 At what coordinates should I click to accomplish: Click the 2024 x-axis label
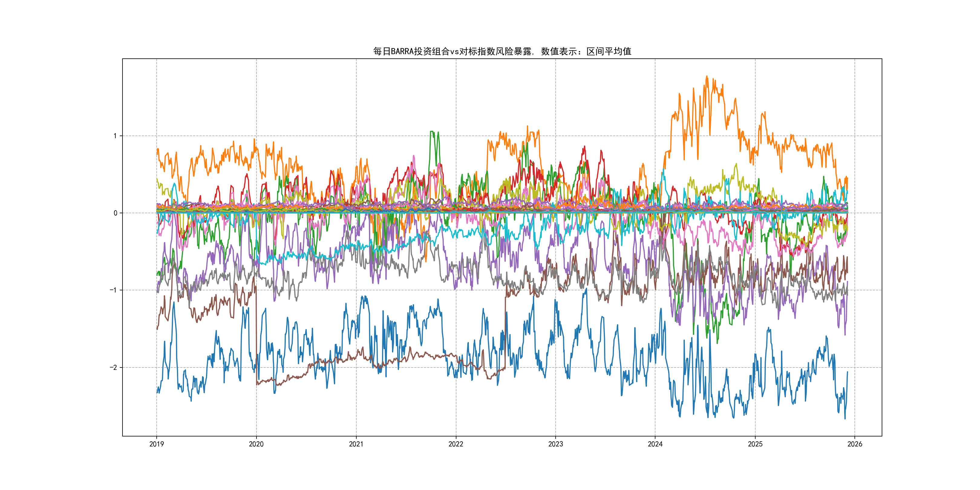tap(655, 444)
